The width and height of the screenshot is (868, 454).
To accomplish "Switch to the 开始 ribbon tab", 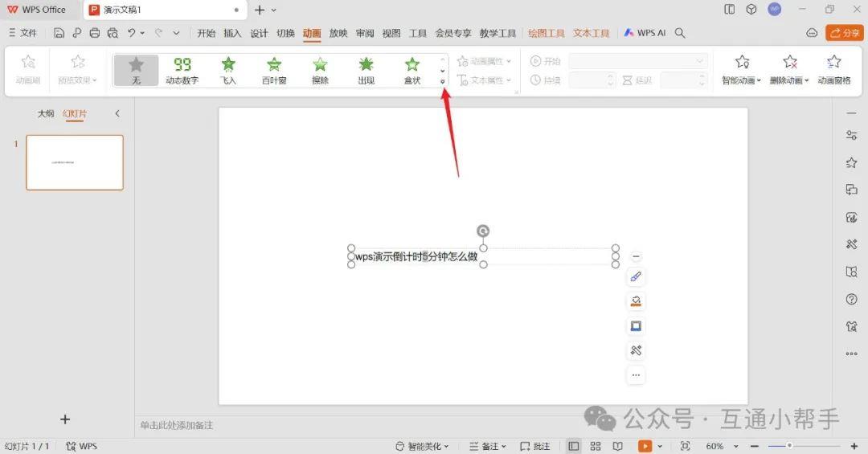I will 206,33.
